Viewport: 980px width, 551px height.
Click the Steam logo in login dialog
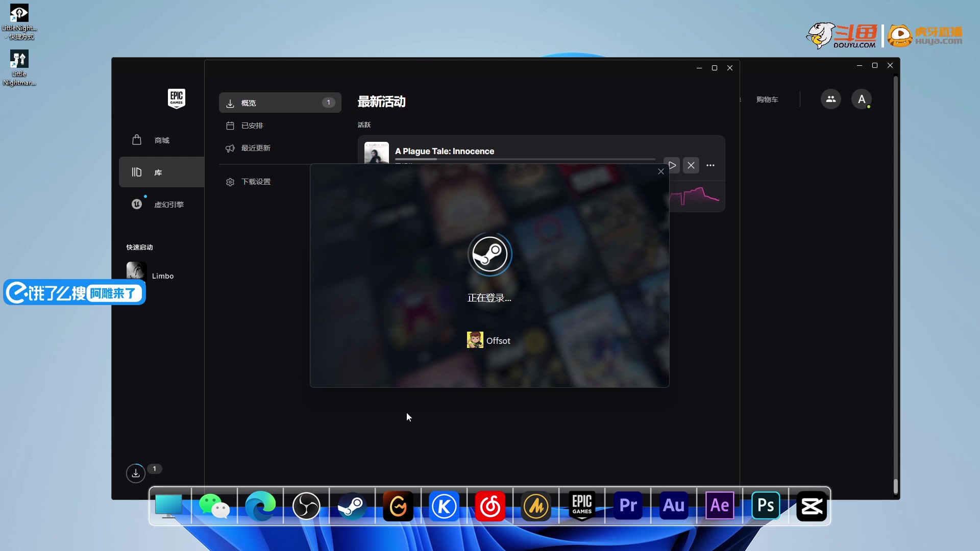[490, 254]
